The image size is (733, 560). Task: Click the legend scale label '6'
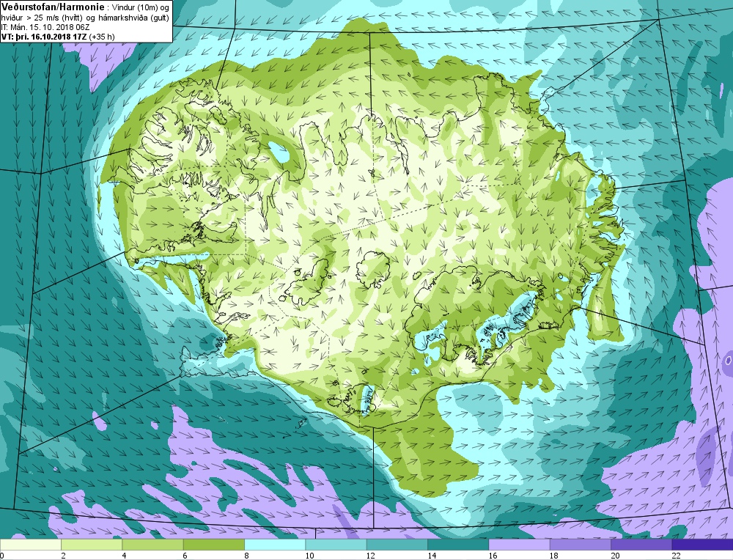[185, 556]
